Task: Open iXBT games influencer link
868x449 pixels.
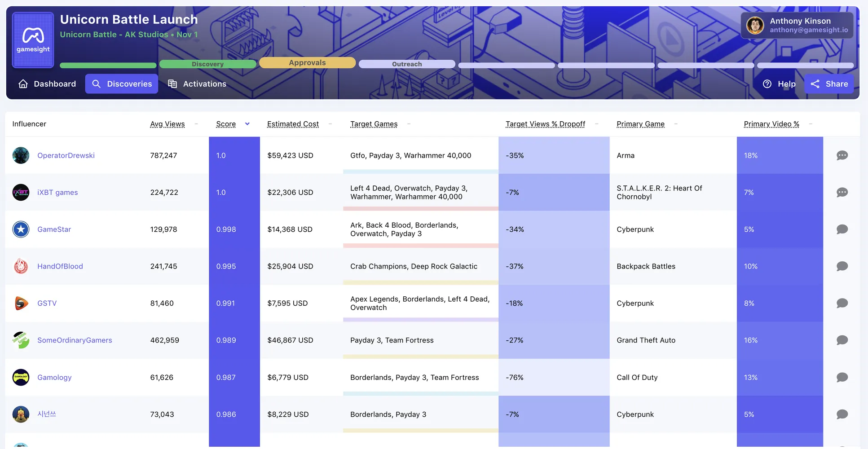Action: point(57,192)
